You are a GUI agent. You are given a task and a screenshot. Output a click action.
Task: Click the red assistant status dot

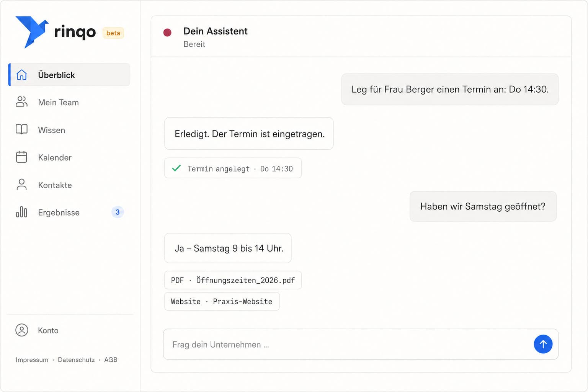point(167,33)
